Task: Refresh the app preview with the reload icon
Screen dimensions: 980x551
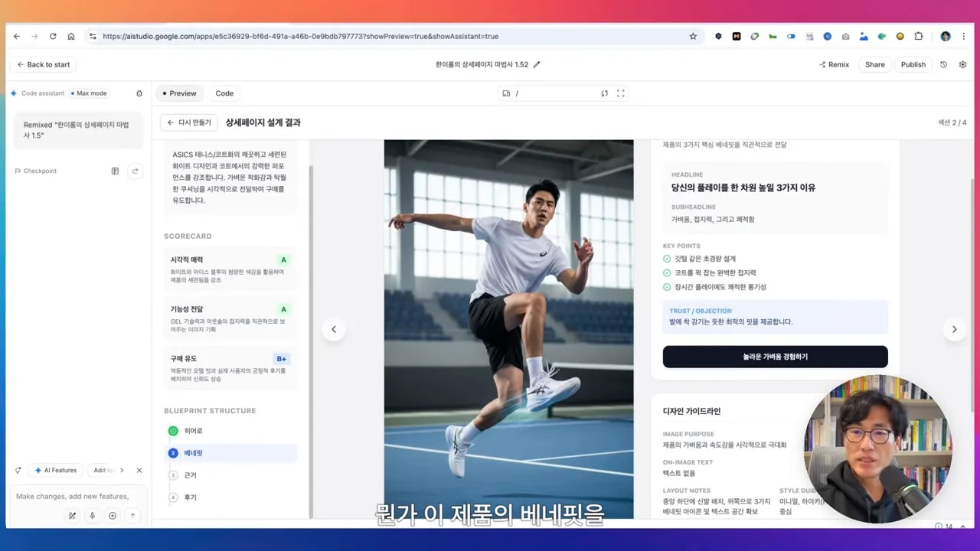Action: click(x=604, y=93)
